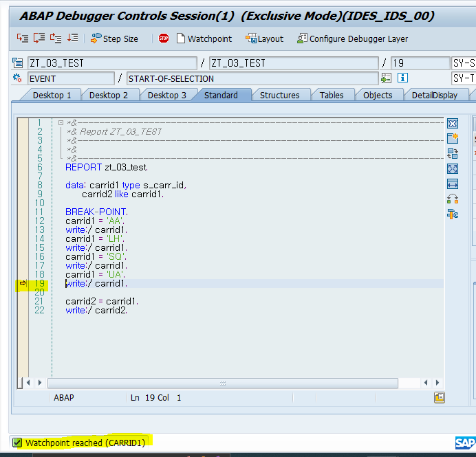Click the Execute step-over icon
The height and width of the screenshot is (457, 476).
pos(39,38)
